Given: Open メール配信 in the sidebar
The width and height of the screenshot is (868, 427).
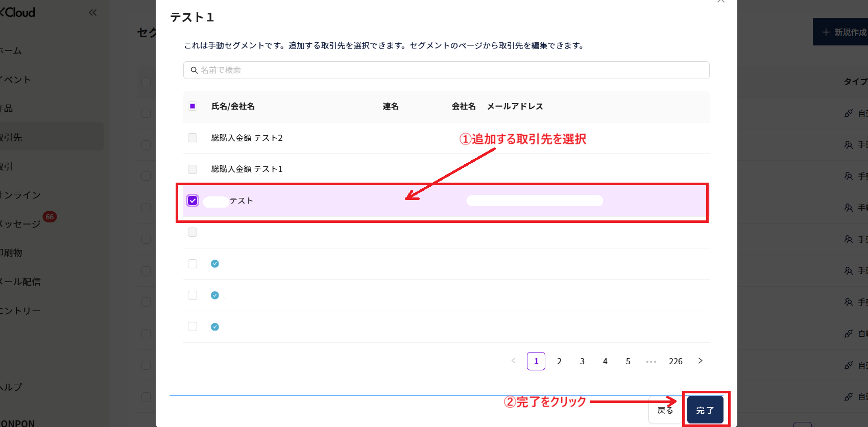Looking at the screenshot, I should [x=20, y=282].
